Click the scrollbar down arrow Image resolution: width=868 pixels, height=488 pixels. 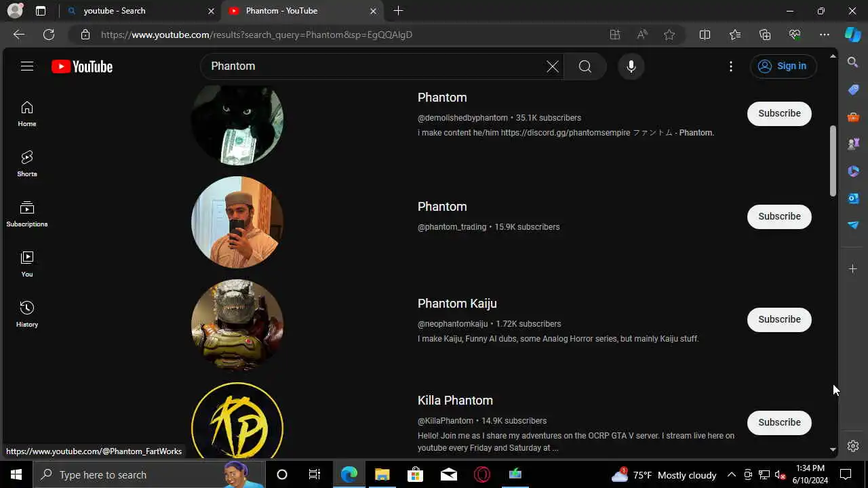point(833,449)
